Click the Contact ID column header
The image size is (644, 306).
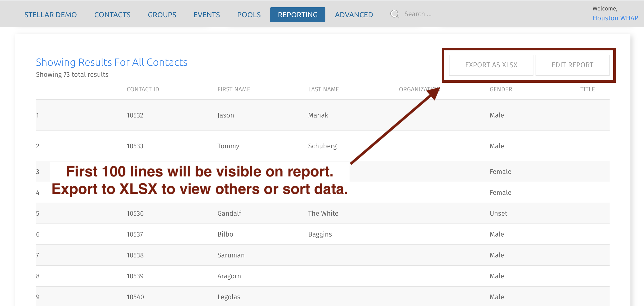point(143,89)
